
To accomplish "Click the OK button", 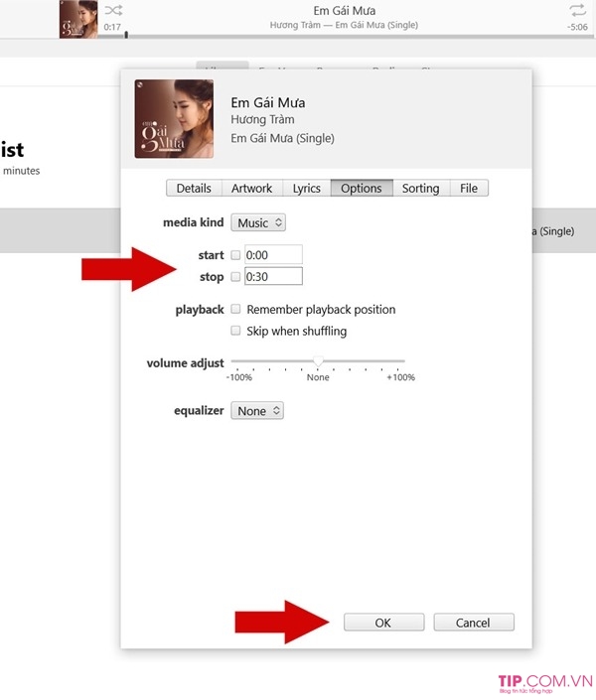I will pyautogui.click(x=383, y=623).
